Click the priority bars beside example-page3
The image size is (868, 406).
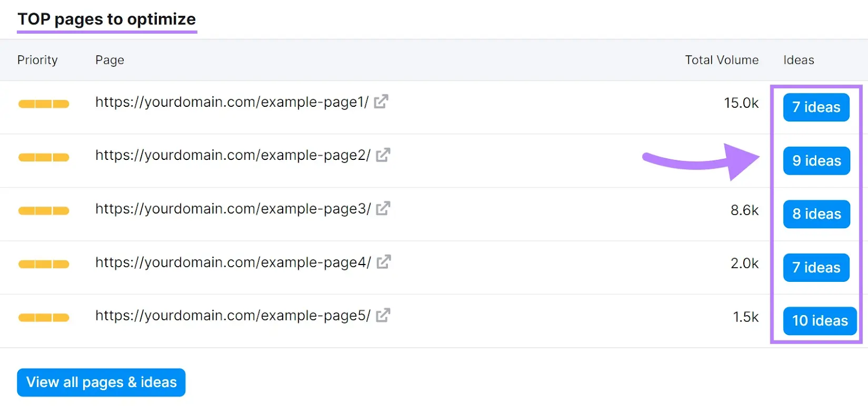tap(43, 210)
